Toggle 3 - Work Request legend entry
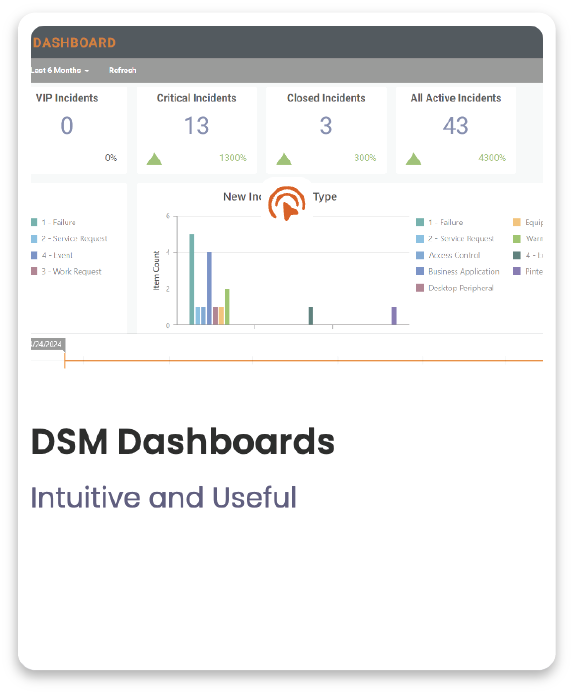This screenshot has height=694, width=574. (66, 271)
